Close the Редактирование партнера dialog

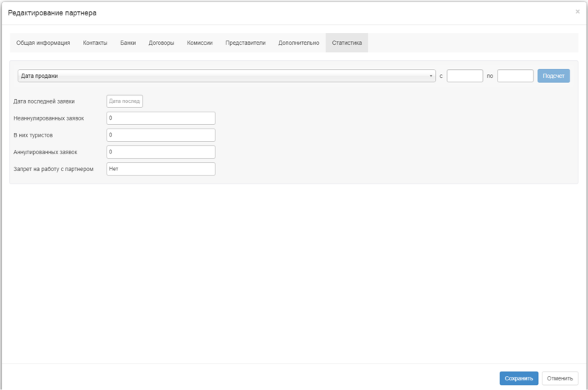(577, 12)
